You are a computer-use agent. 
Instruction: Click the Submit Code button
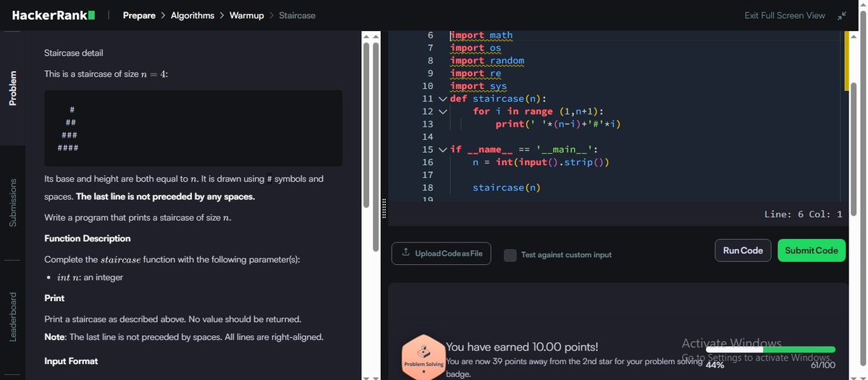click(812, 250)
